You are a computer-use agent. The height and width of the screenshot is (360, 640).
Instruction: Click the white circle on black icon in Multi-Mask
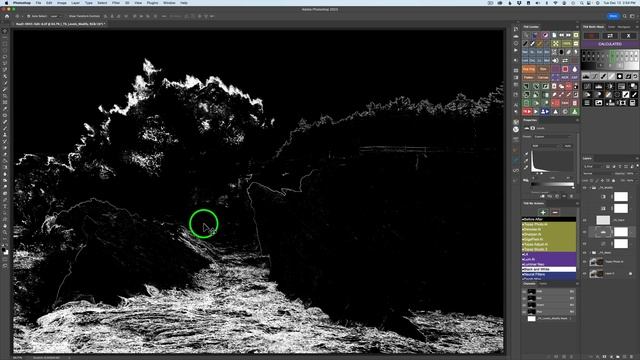click(x=620, y=76)
